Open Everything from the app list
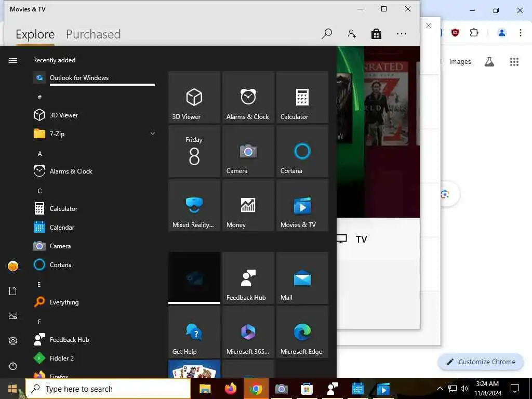532x399 pixels. click(x=95, y=302)
